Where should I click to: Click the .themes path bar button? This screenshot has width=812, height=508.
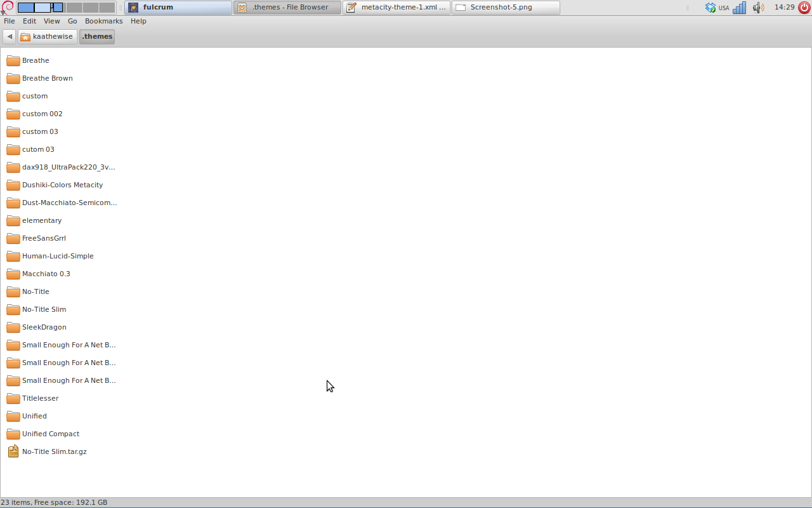click(97, 36)
